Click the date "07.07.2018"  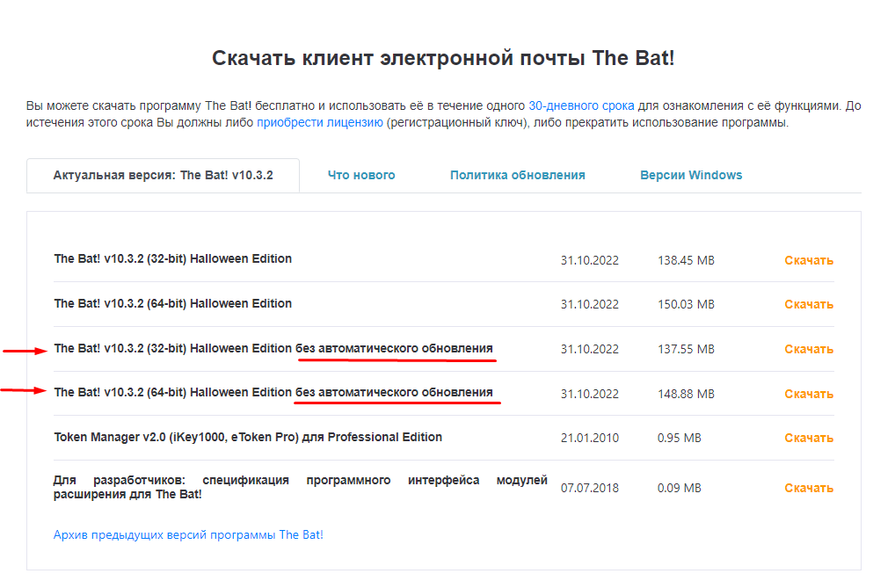coord(590,488)
